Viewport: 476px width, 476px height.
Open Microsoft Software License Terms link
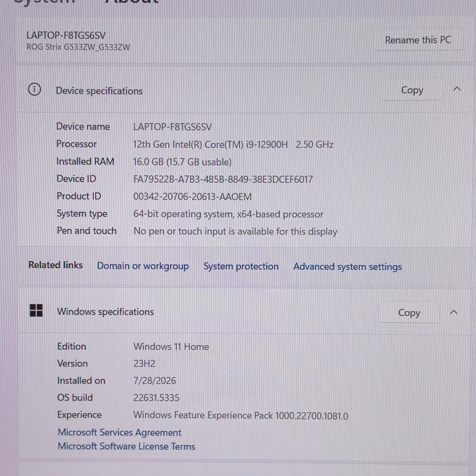point(127,446)
